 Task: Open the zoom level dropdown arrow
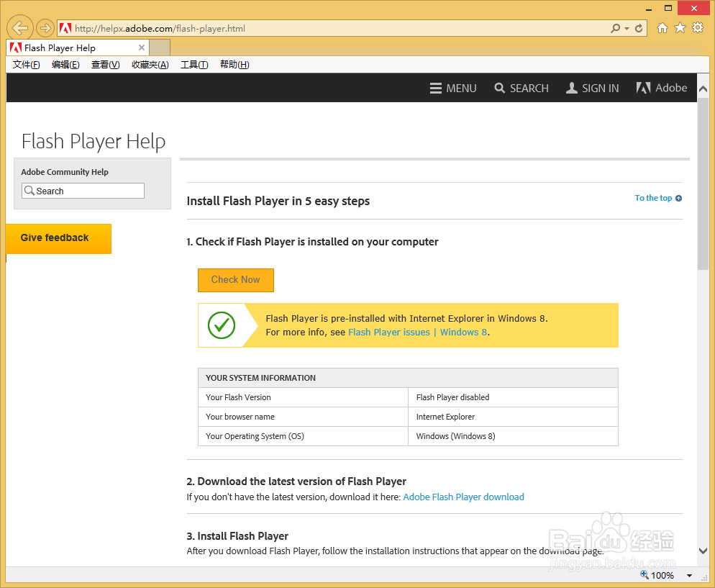tap(689, 576)
